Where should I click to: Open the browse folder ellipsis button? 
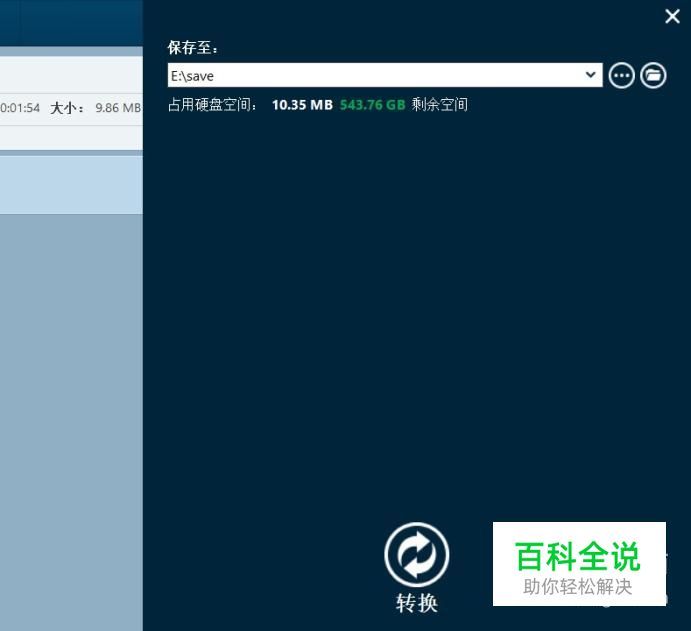point(621,75)
